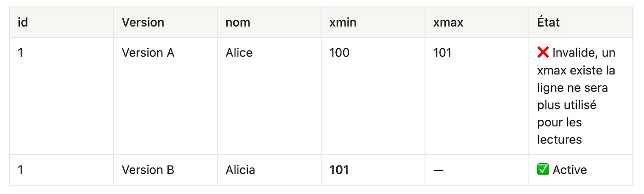Screen dimensions: 644x194
Task: Click the green checkmark Active icon
Action: (543, 170)
